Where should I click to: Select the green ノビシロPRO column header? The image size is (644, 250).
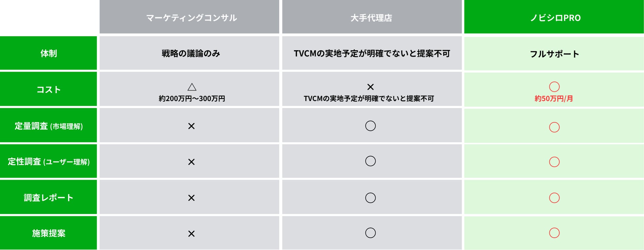[x=555, y=18]
